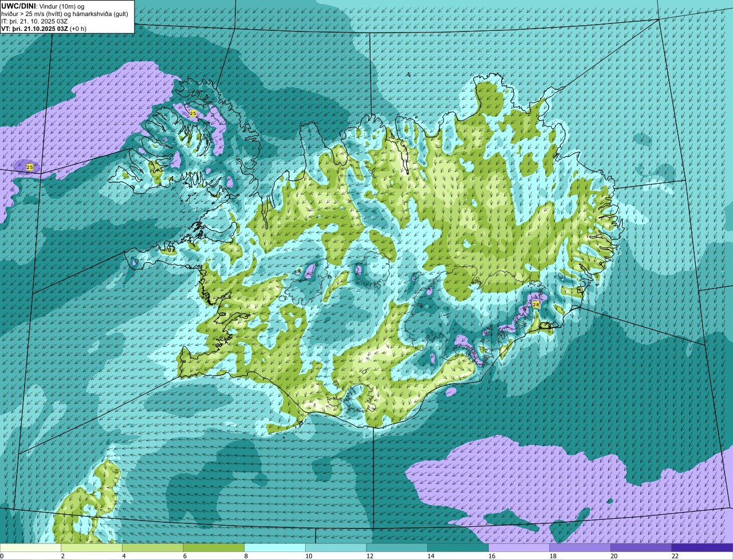Click the 25 marker in the far-west ocean
This screenshot has width=733, height=560.
30,167
